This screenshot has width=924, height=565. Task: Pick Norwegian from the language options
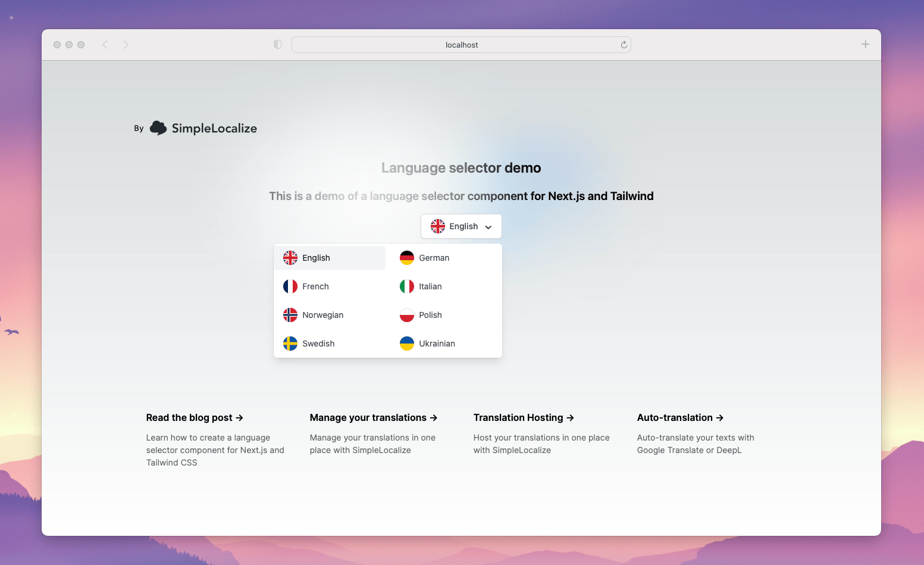coord(330,315)
